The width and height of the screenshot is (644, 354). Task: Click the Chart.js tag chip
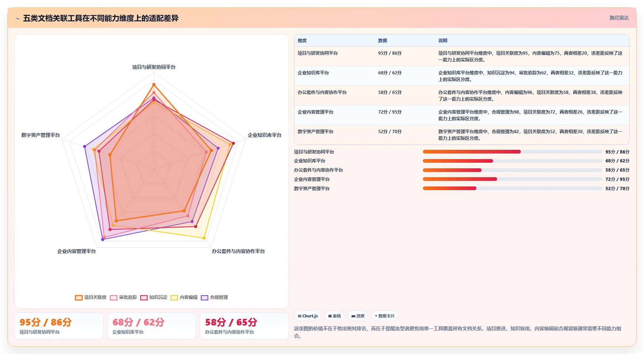[308, 316]
